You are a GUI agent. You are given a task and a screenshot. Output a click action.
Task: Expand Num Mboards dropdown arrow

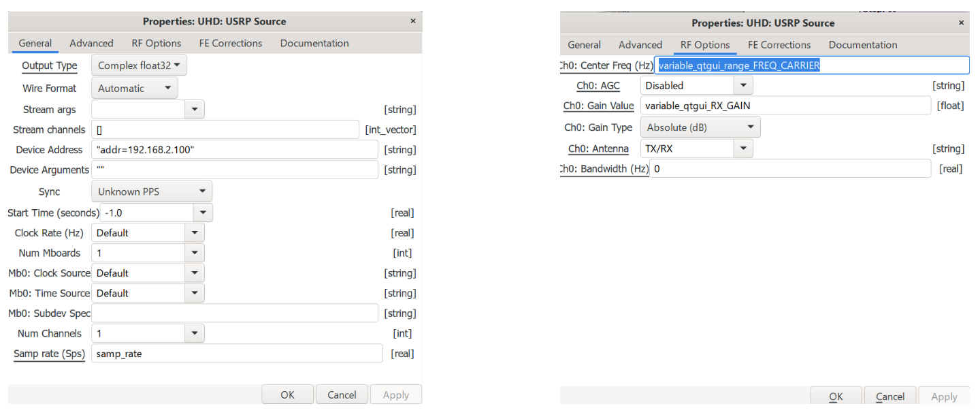195,253
